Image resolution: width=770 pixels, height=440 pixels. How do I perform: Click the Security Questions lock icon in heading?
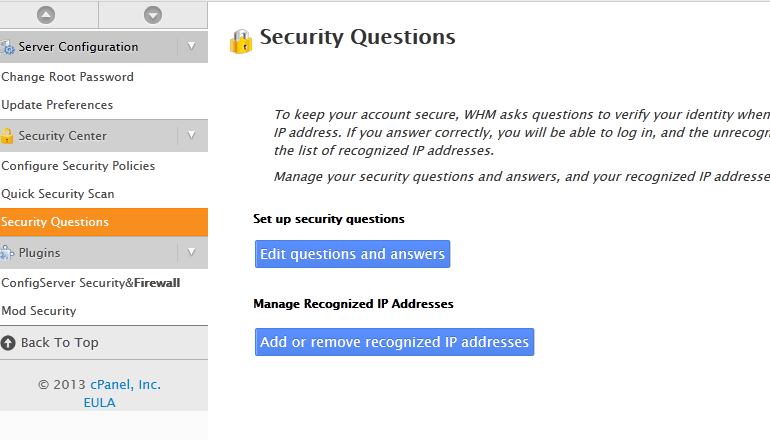241,41
